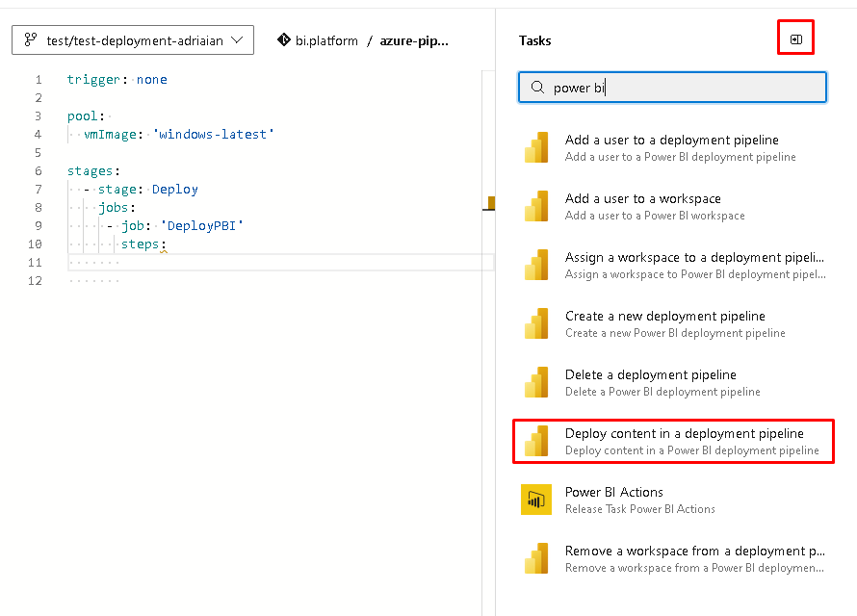Viewport: 857px width, 616px height.
Task: Click the icon for Assign a workspace task
Action: (x=536, y=265)
